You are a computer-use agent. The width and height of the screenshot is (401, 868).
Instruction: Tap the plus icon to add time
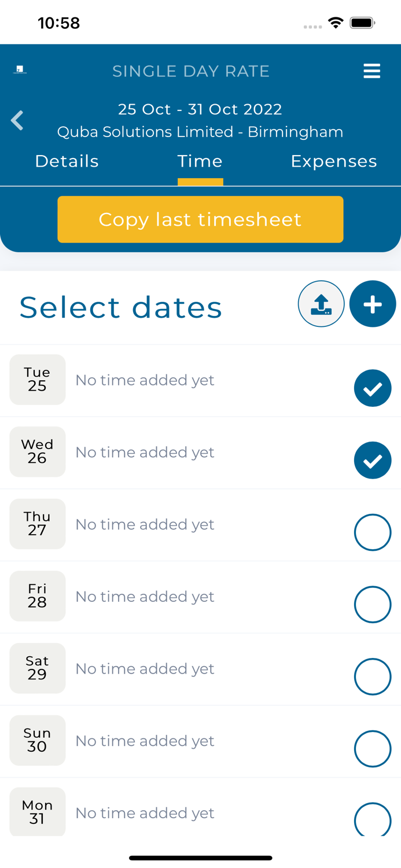[373, 303]
